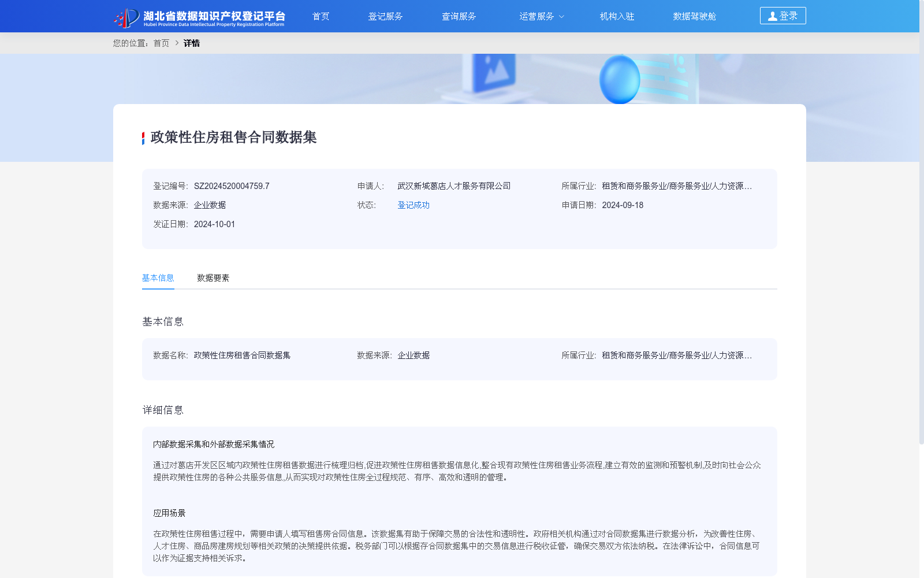This screenshot has width=924, height=578.
Task: Click the 登记成功 status link
Action: (x=413, y=205)
